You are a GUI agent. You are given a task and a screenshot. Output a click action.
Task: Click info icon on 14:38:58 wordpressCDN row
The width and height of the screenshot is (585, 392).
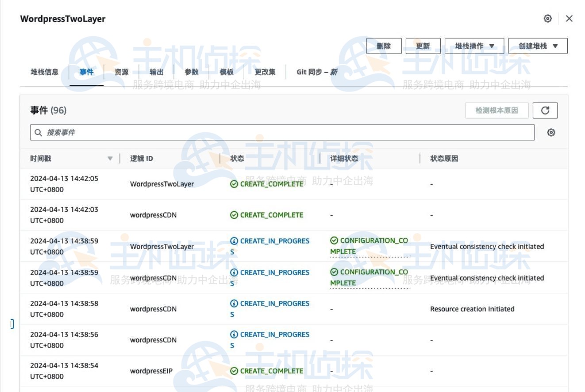234,304
